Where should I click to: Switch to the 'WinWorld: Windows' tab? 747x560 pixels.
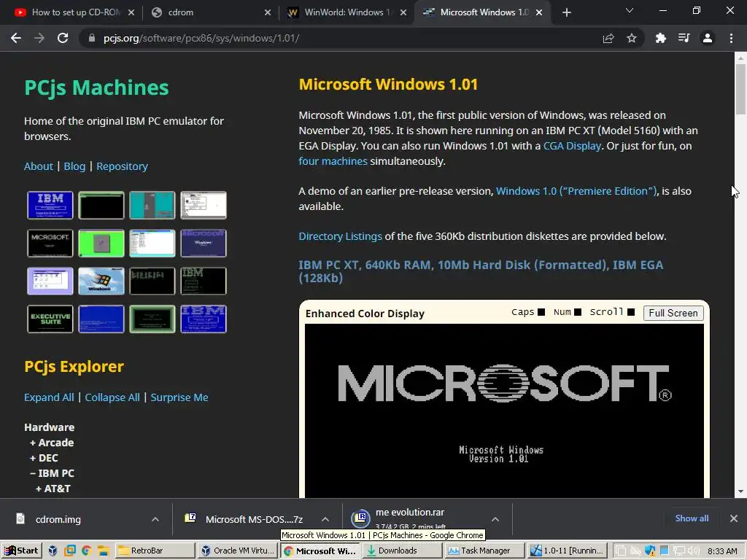345,12
